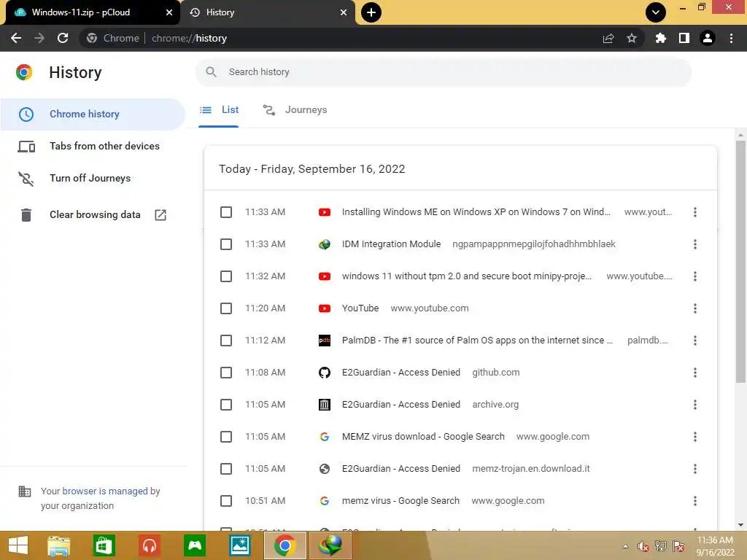Open the headphones music app on taskbar
The height and width of the screenshot is (560, 747).
(x=150, y=545)
